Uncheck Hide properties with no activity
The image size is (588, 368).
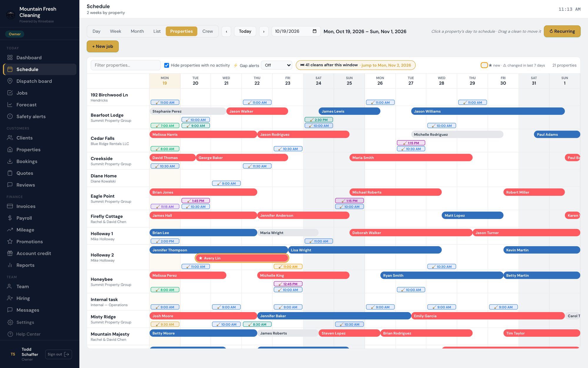pyautogui.click(x=167, y=65)
